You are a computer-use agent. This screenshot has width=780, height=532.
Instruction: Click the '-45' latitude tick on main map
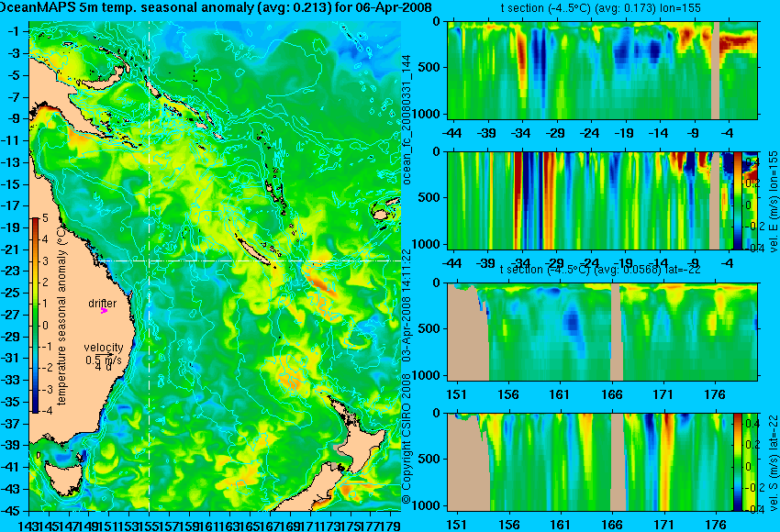point(11,511)
